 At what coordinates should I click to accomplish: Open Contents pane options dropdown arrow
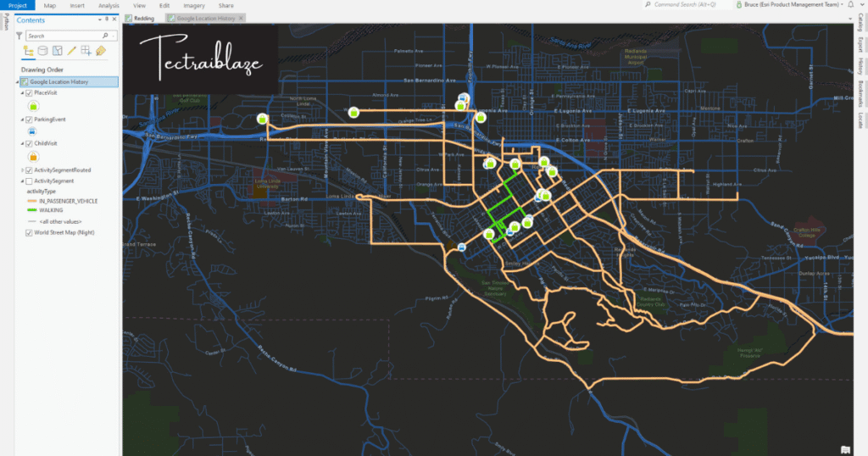(100, 19)
